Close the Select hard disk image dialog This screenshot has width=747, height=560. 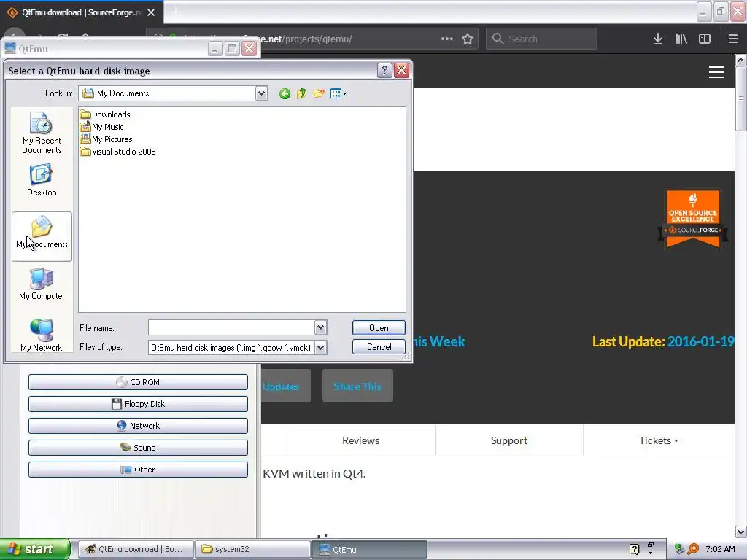pyautogui.click(x=402, y=71)
